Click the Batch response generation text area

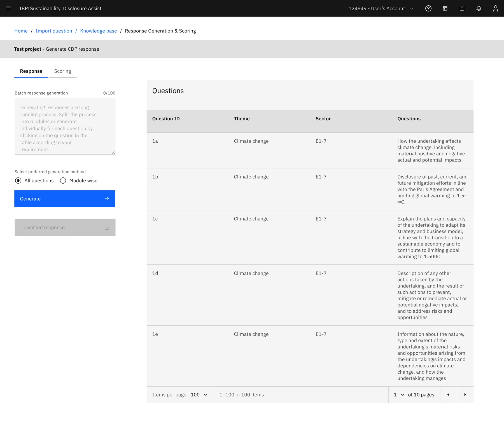[x=65, y=127]
